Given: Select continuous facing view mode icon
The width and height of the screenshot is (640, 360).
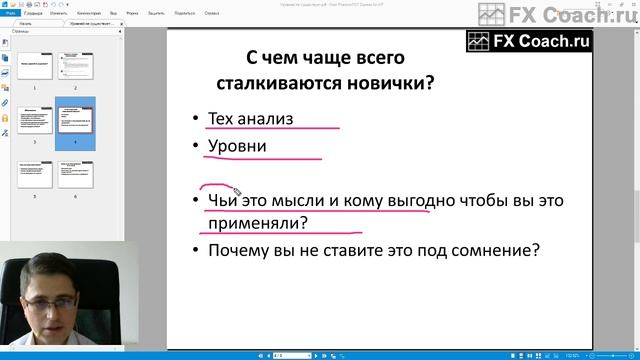Looking at the screenshot, I should pyautogui.click(x=538, y=356).
